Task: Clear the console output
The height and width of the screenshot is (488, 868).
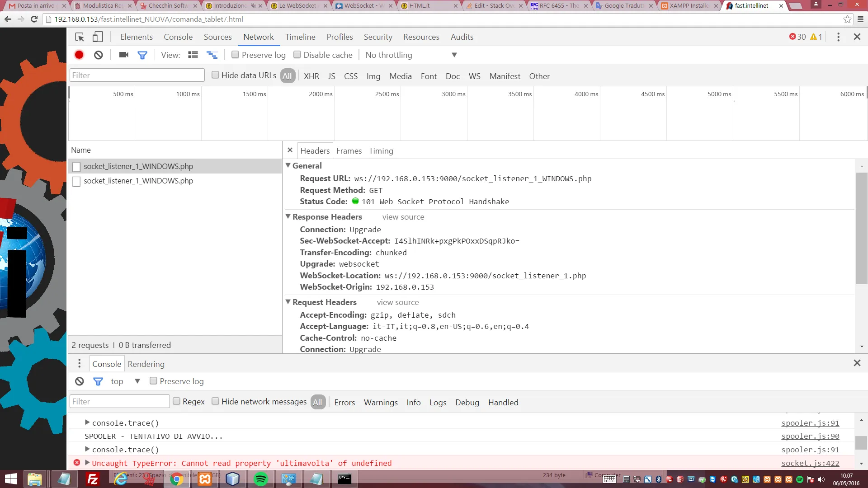Action: point(80,381)
